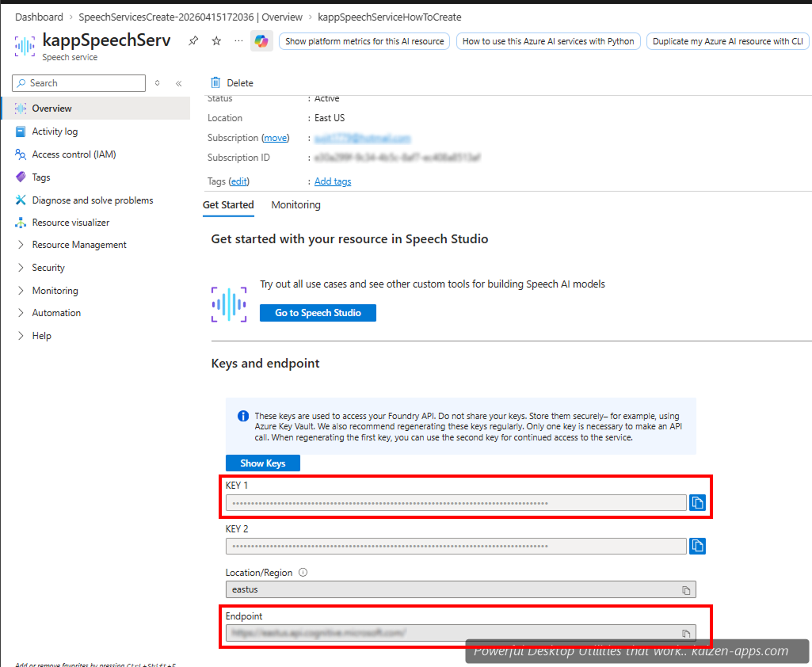
Task: Collapse the left navigation pane
Action: click(x=177, y=82)
